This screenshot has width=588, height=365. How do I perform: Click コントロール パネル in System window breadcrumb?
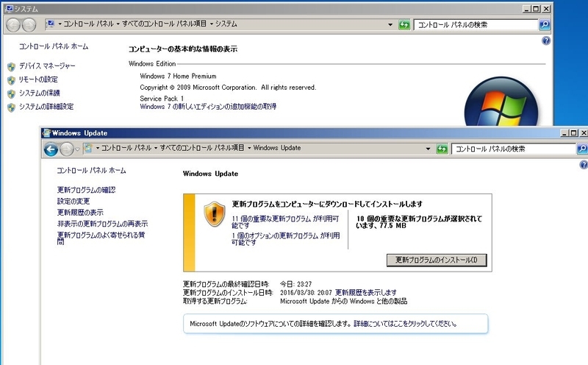(88, 24)
